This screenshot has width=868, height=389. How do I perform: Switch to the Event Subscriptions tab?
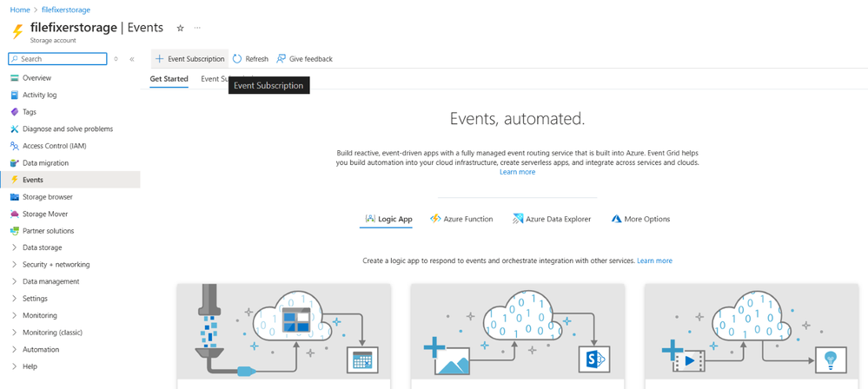[x=215, y=78]
